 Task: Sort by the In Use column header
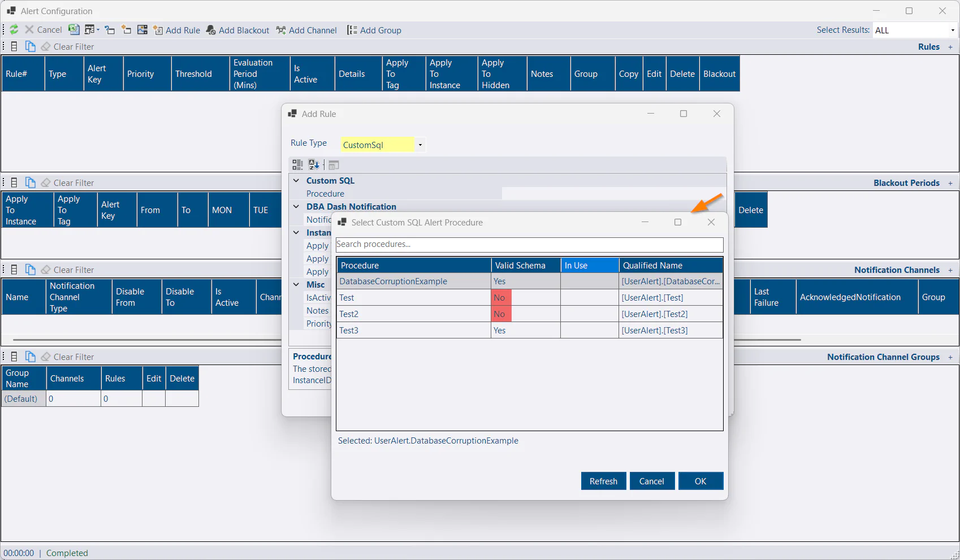tap(590, 266)
